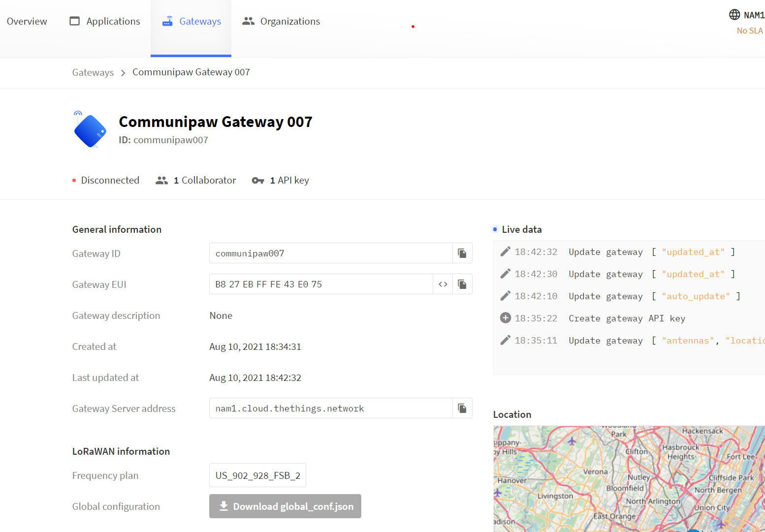Click the blue gateway device icon
The image size is (765, 532).
pyautogui.click(x=90, y=131)
